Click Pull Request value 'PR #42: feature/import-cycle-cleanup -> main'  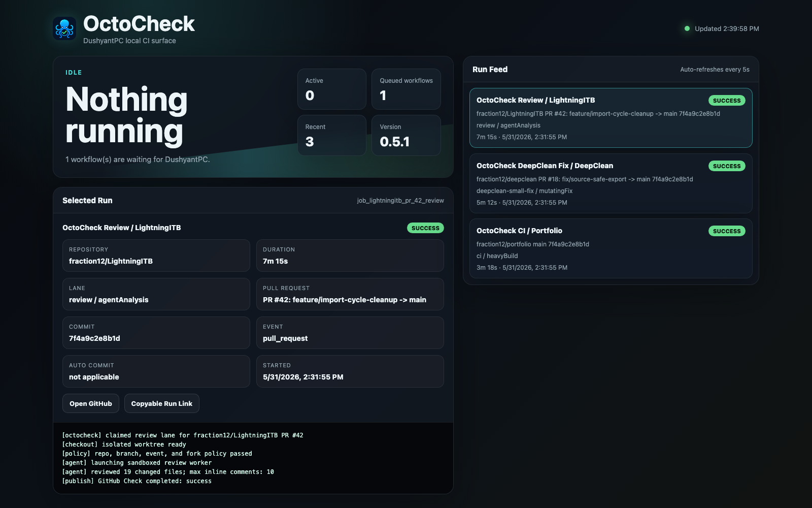pos(345,300)
